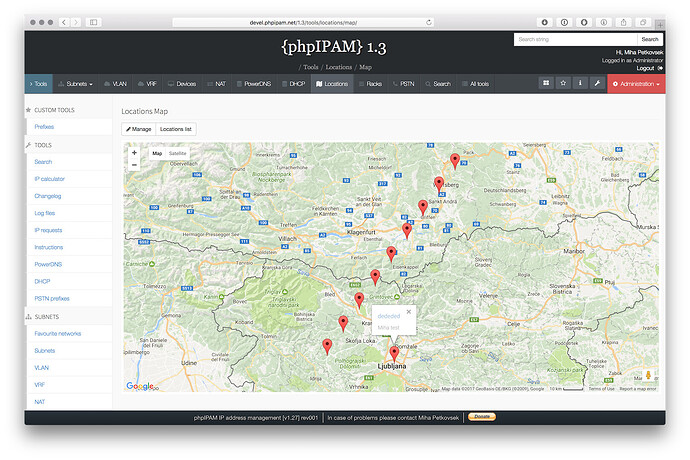Click the info icon in navbar
690x460 pixels.
[x=580, y=83]
